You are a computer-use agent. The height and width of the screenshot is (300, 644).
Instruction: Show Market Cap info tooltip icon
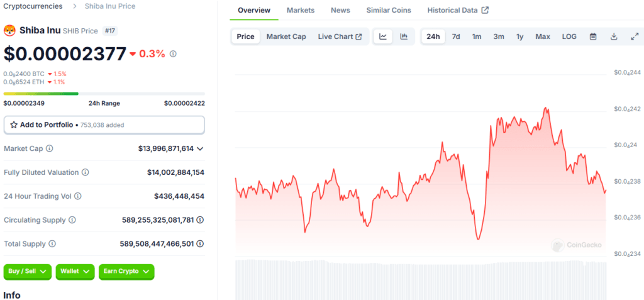click(49, 148)
